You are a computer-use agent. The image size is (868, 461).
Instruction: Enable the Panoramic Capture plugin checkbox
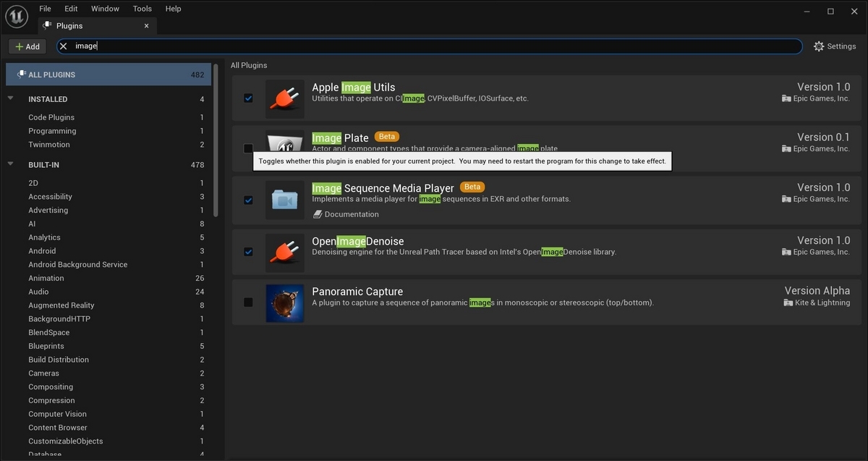[x=248, y=303]
